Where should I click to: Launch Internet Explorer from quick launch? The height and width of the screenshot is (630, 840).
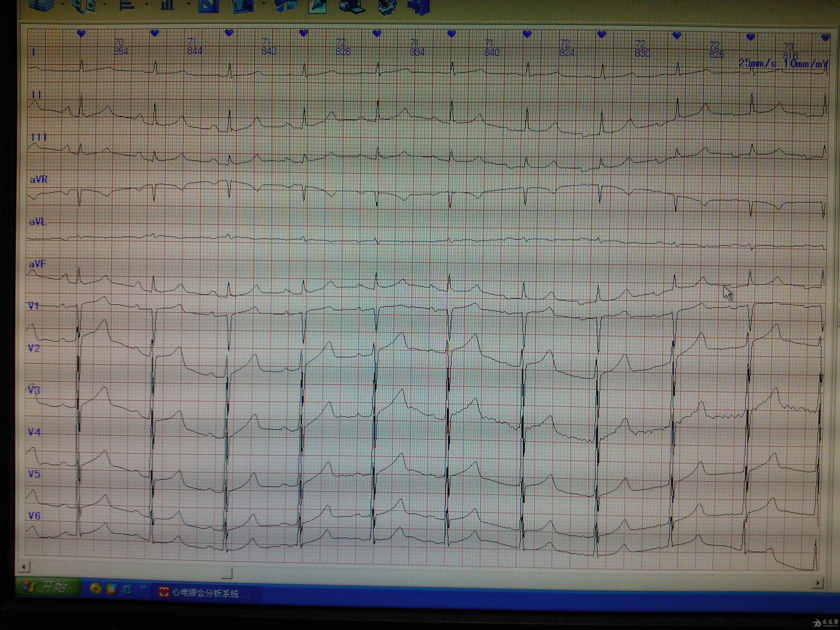(x=127, y=589)
